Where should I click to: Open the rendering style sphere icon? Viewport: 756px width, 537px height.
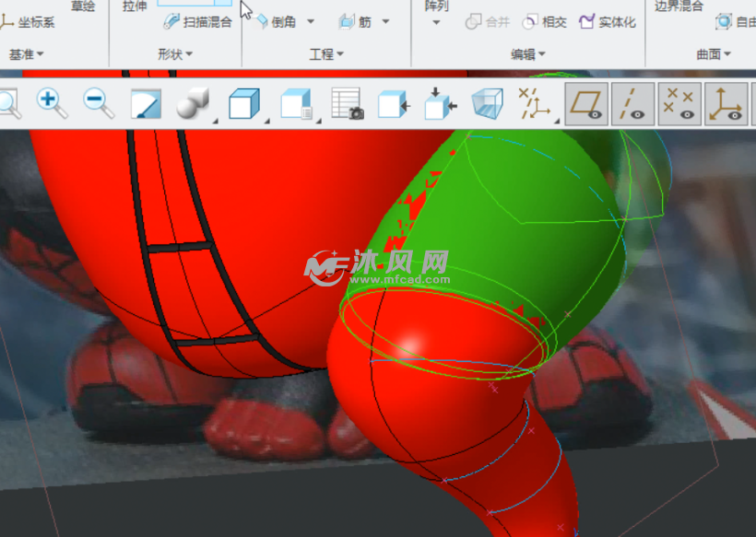point(193,103)
